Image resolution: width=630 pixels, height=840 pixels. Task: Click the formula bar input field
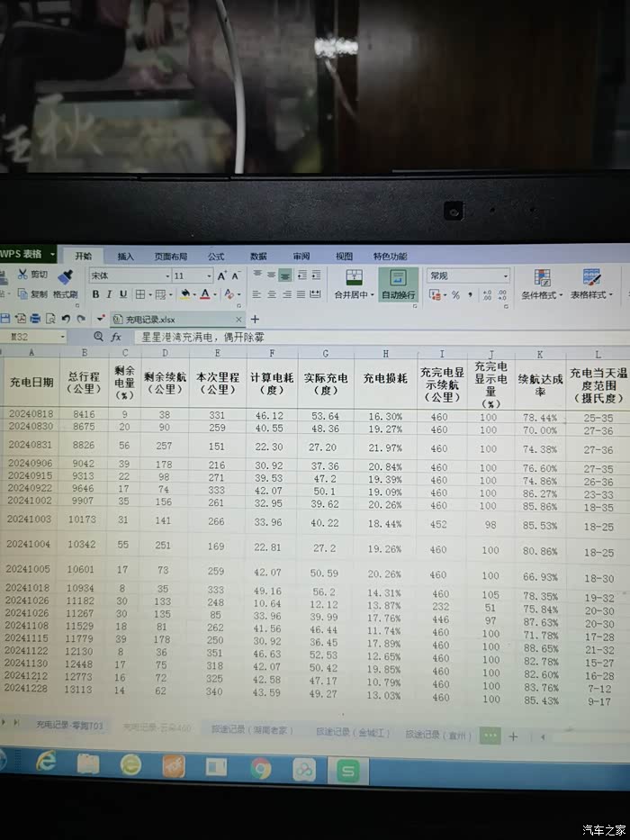(x=360, y=336)
